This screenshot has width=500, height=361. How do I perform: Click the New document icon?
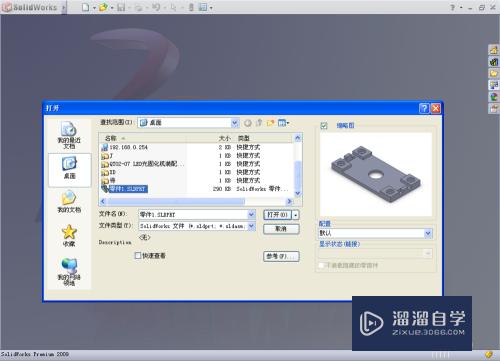click(85, 7)
